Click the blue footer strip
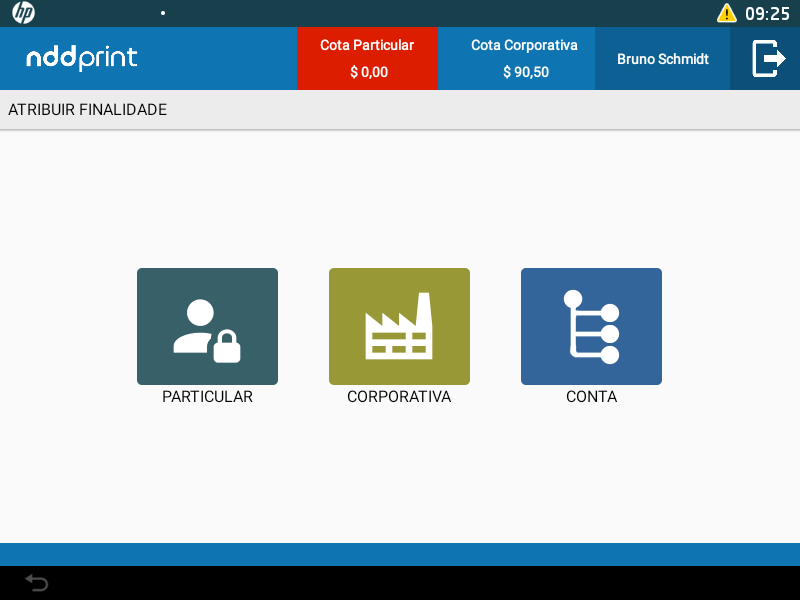 click(x=400, y=554)
